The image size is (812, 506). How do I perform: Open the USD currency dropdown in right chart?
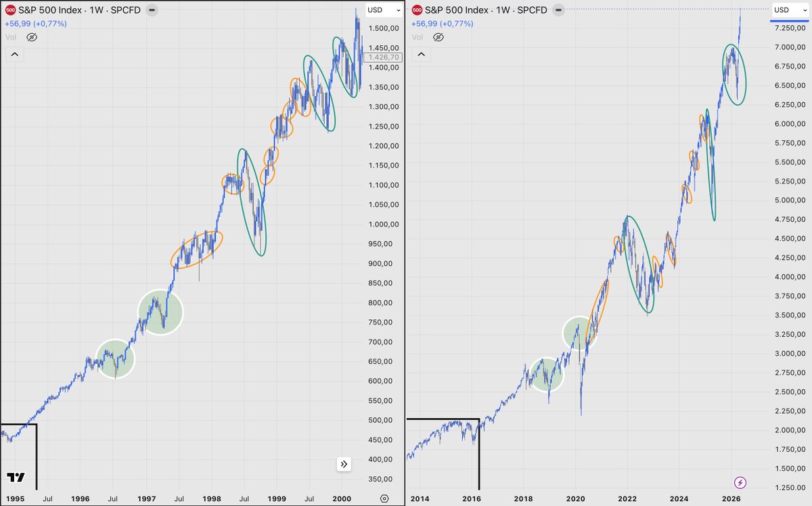click(x=790, y=10)
